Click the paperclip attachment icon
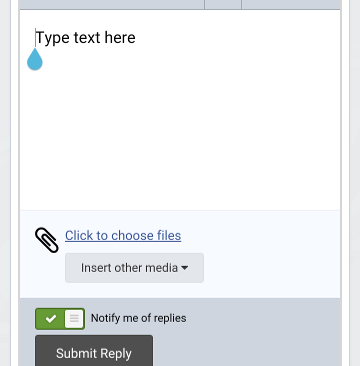The image size is (360, 366). coord(47,240)
